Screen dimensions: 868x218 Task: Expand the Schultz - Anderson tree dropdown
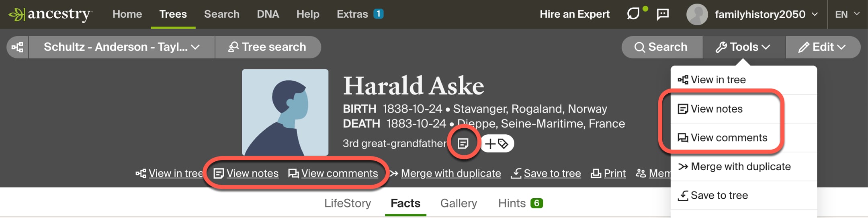[121, 47]
